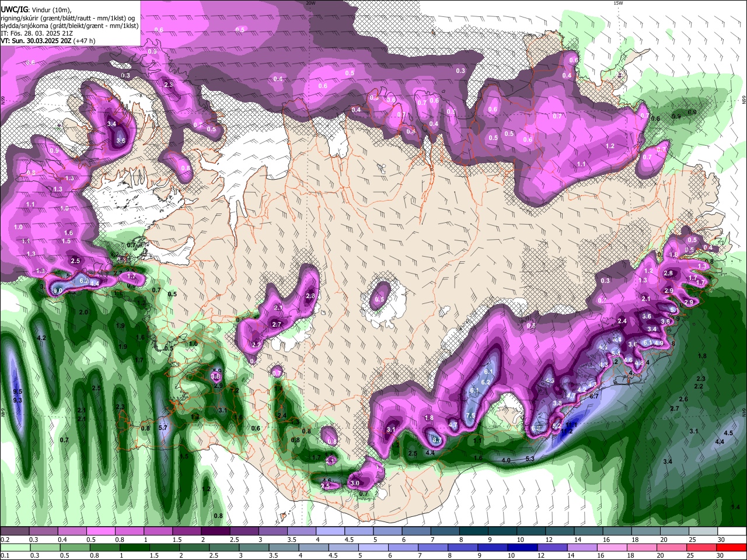Click the 4.0 precipitation value on the map
Screen dimensions: 747x560
tap(506, 461)
